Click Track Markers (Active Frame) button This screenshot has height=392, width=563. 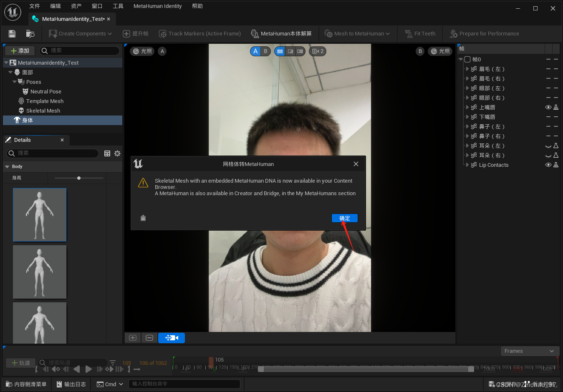[200, 34]
